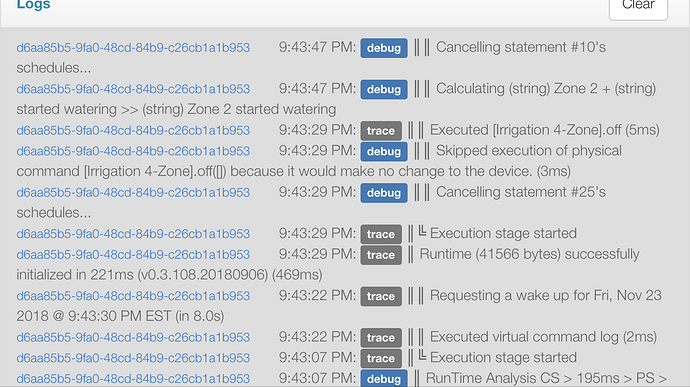The width and height of the screenshot is (690, 387).
Task: Open ID link for 'Cancelling statement #10's' entry
Action: point(133,48)
